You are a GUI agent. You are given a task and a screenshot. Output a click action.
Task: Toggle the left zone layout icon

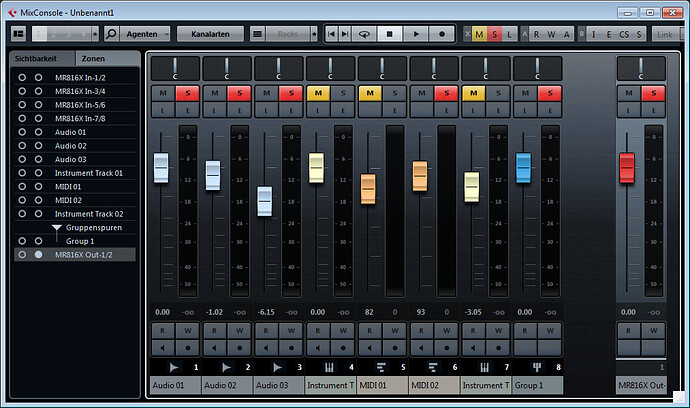[18, 34]
